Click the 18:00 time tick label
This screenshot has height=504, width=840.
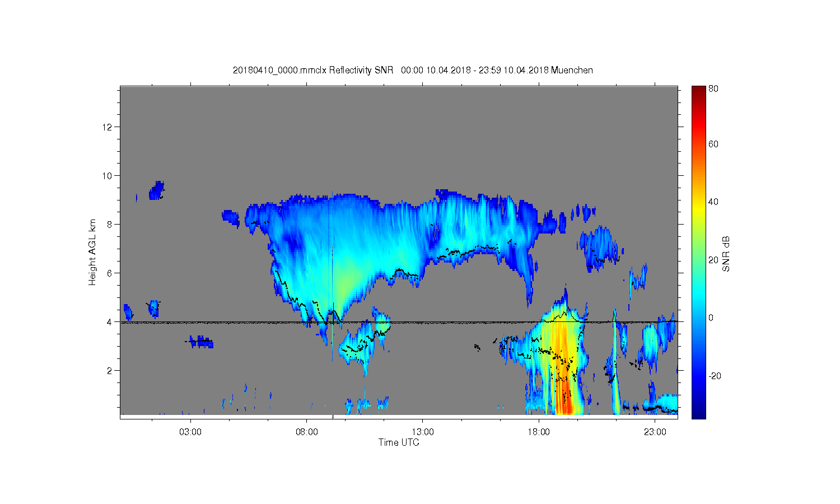tap(539, 432)
